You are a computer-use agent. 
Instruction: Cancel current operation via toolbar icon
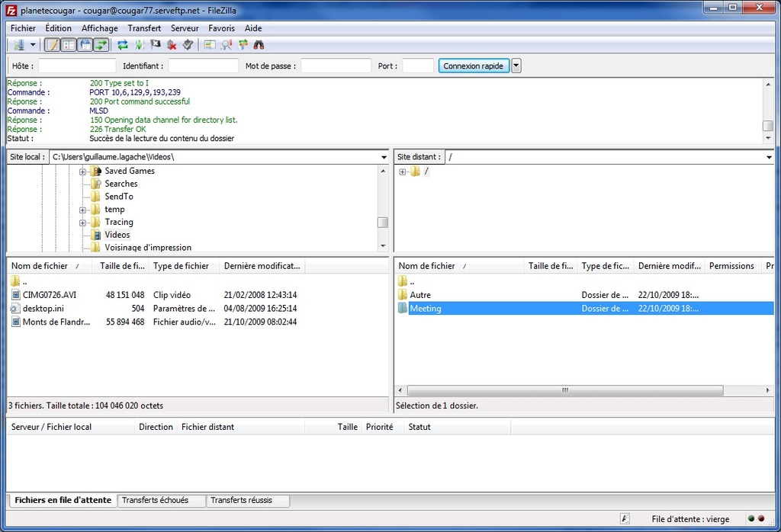tap(156, 45)
